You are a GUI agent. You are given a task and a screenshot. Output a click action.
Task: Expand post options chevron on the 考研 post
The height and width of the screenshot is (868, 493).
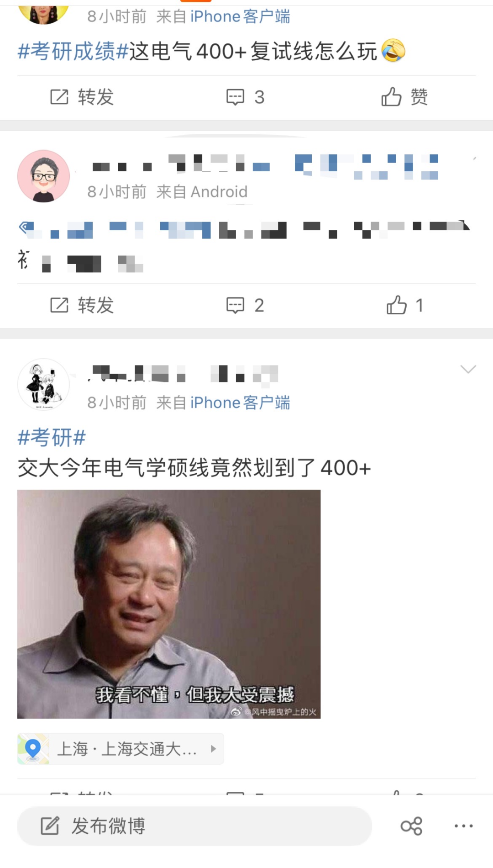coord(468,369)
